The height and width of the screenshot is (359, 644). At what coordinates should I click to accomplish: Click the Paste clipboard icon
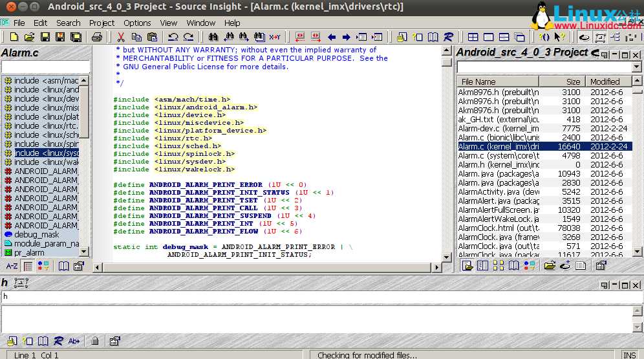[x=152, y=37]
